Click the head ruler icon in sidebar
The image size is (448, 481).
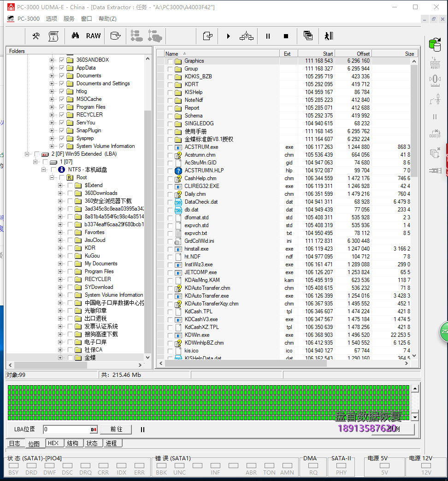(x=435, y=81)
